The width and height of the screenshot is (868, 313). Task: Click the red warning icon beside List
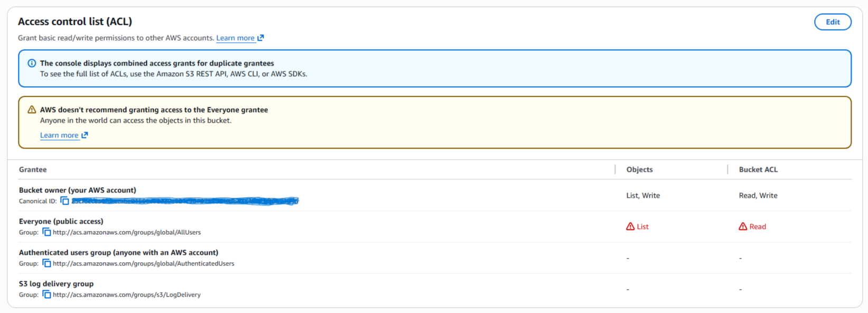pyautogui.click(x=630, y=227)
